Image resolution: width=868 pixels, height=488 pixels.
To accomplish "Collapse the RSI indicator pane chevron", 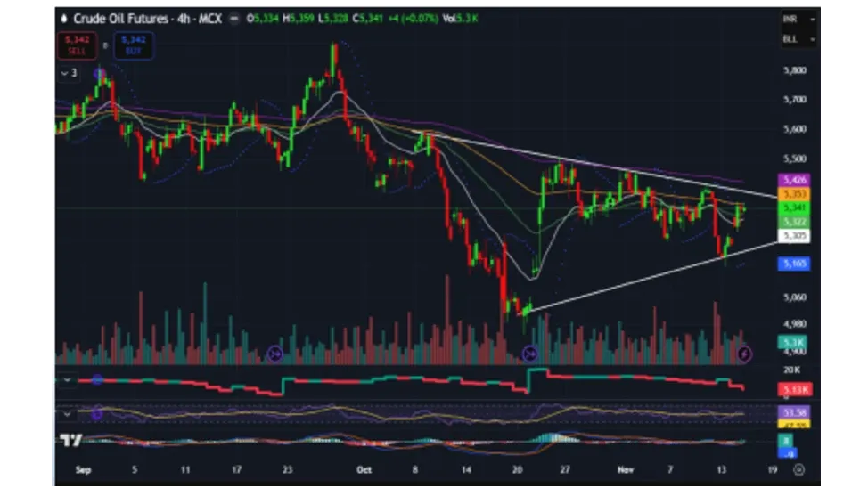I will (67, 414).
